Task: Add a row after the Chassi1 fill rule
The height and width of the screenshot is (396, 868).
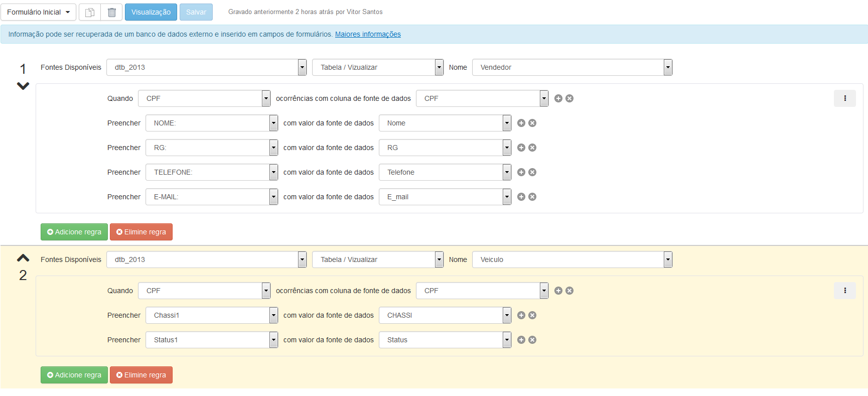Action: coord(521,315)
